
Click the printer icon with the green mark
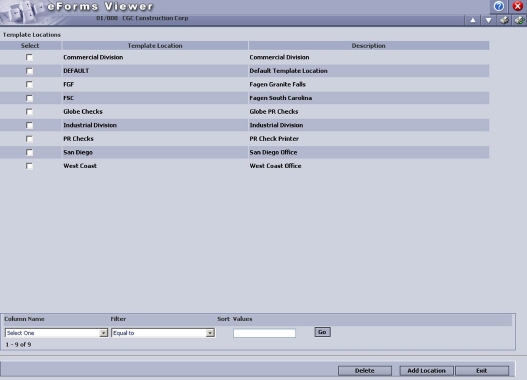[x=519, y=20]
